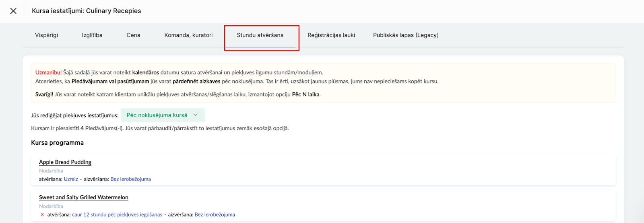The image size is (644, 223).
Task: Open the Reģistrācijas lauki tab
Action: [331, 35]
